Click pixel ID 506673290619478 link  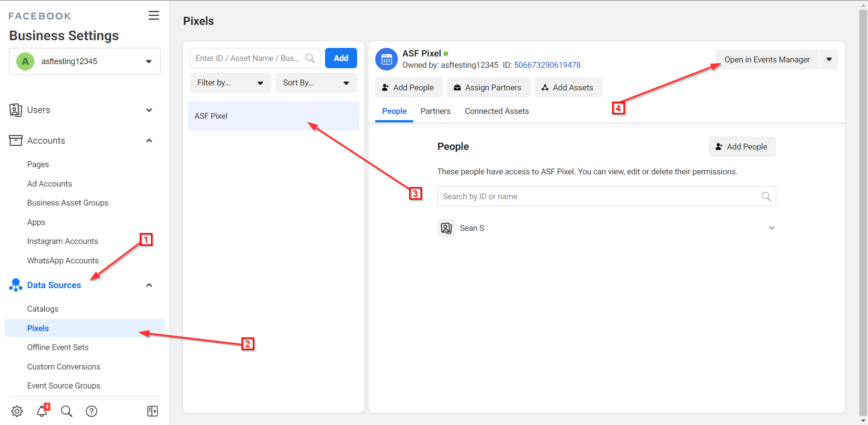[x=547, y=65]
